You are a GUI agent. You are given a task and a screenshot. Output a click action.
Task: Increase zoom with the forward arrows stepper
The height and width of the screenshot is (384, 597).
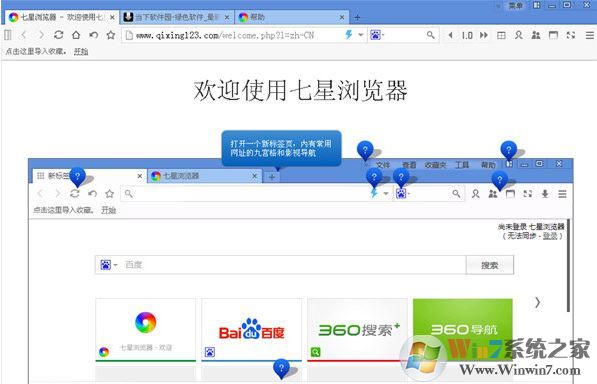coord(484,35)
